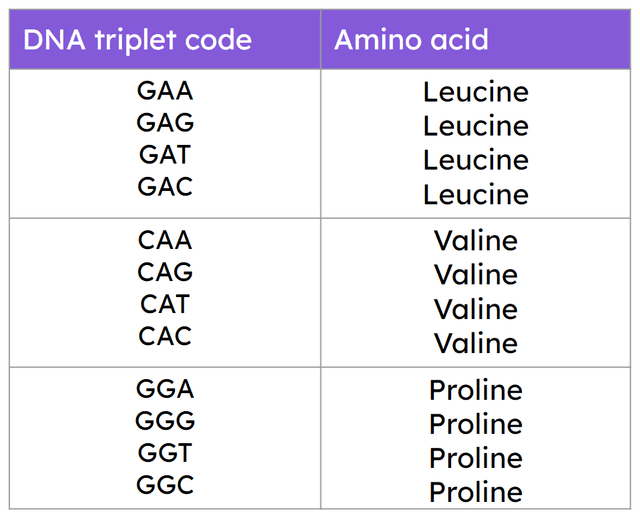Click the Leucine entry beside GAA

tap(475, 93)
